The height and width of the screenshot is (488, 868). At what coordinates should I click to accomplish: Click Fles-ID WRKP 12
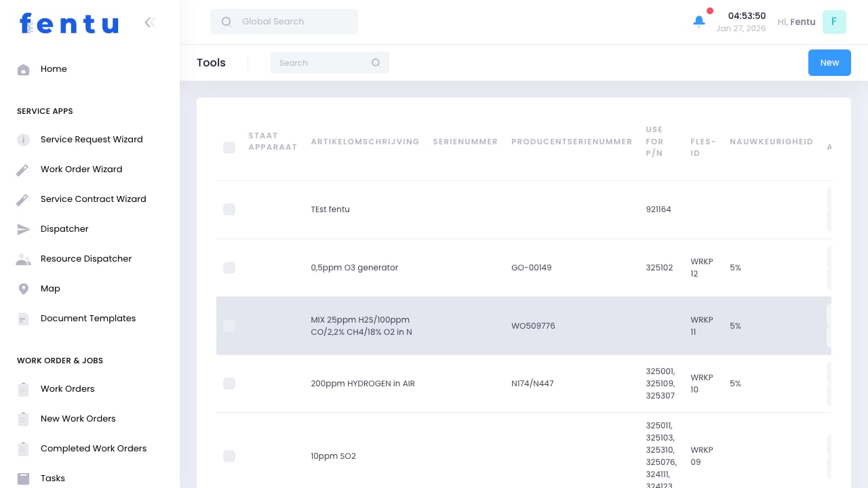[x=702, y=268]
